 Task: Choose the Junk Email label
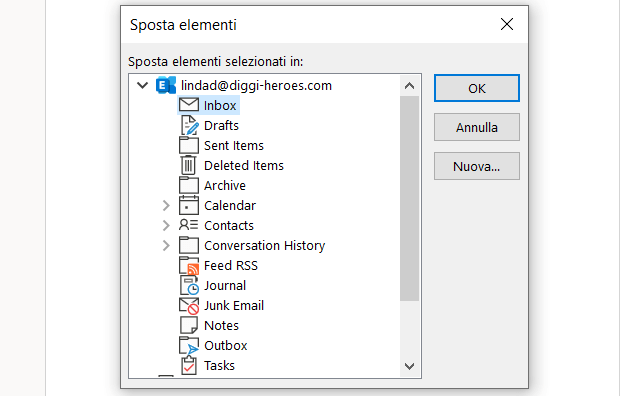pos(234,305)
